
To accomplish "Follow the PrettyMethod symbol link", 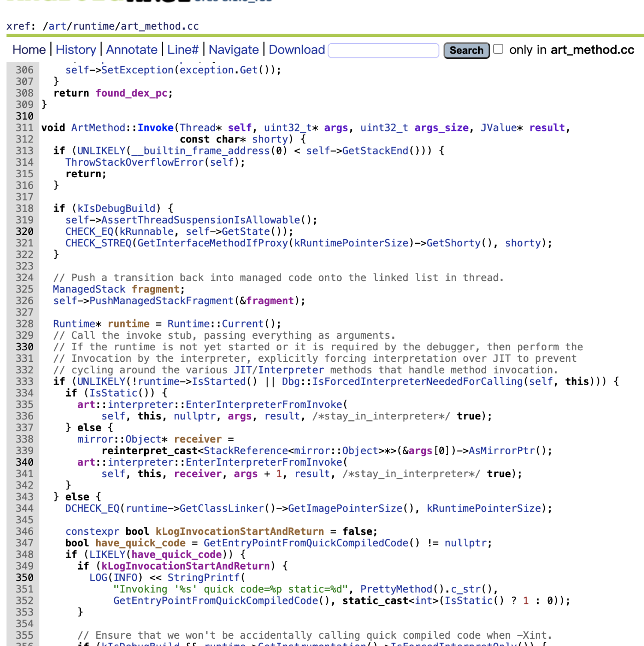I will point(397,589).
